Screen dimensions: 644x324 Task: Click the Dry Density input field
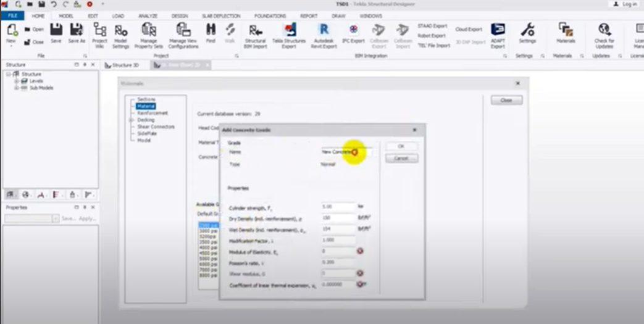[x=338, y=218]
